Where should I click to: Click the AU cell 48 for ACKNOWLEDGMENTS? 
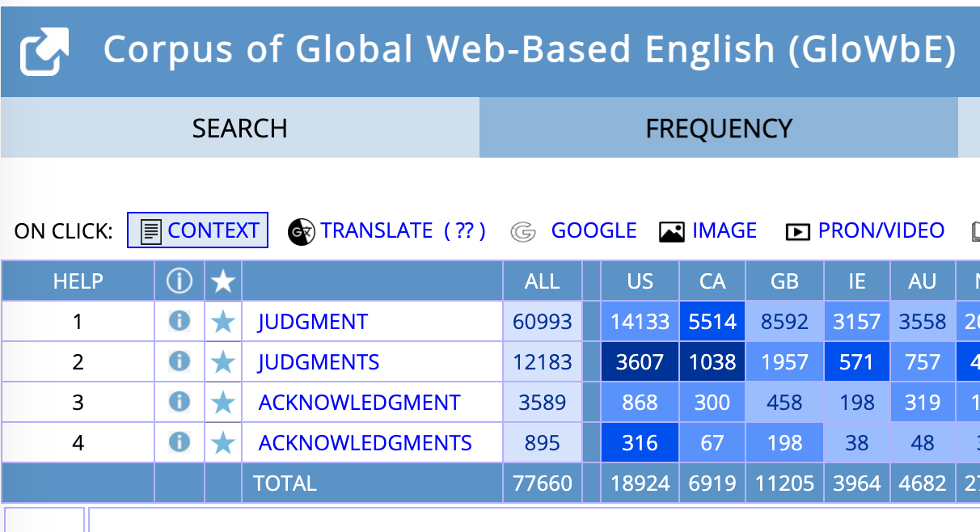[x=923, y=443]
